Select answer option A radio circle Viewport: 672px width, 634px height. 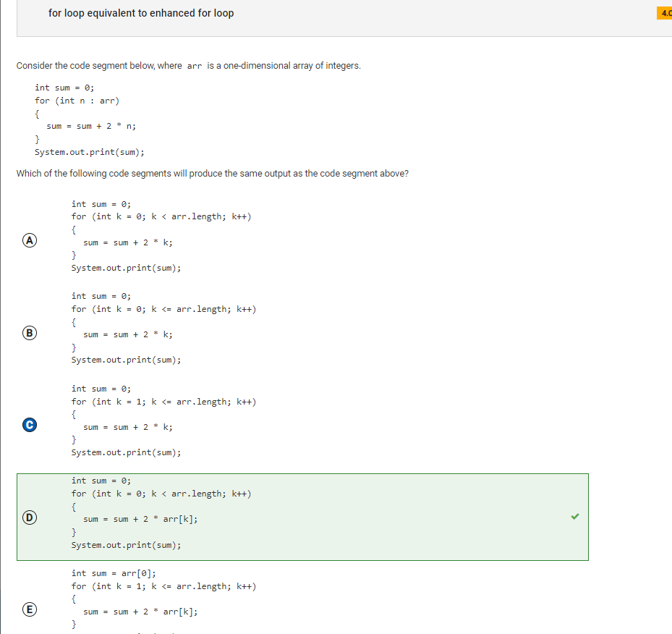click(x=30, y=240)
